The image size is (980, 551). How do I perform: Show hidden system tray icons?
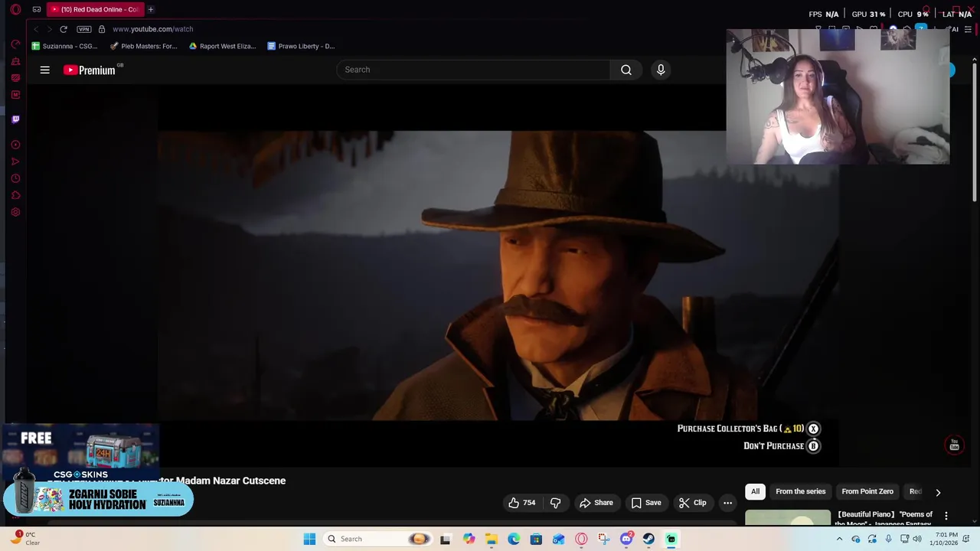(839, 539)
